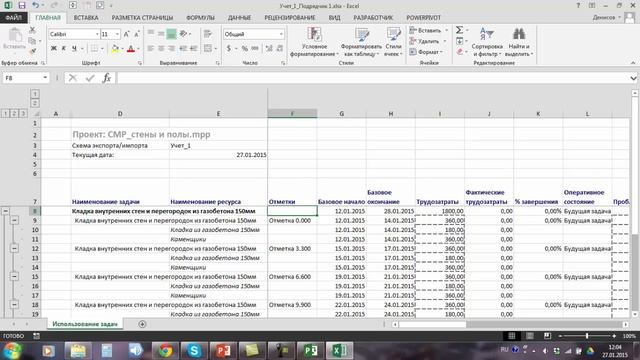The height and width of the screenshot is (360, 640).
Task: Toggle left text alignment button
Action: click(150, 49)
